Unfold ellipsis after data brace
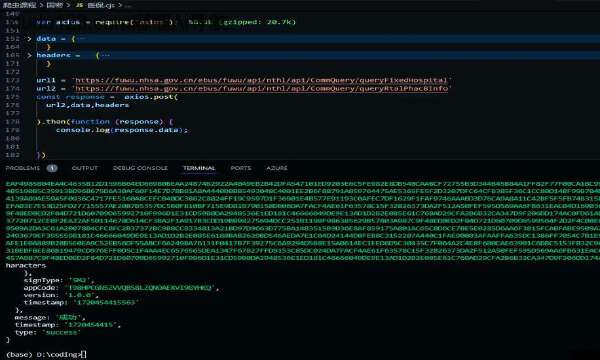The image size is (600, 360). coord(81,39)
